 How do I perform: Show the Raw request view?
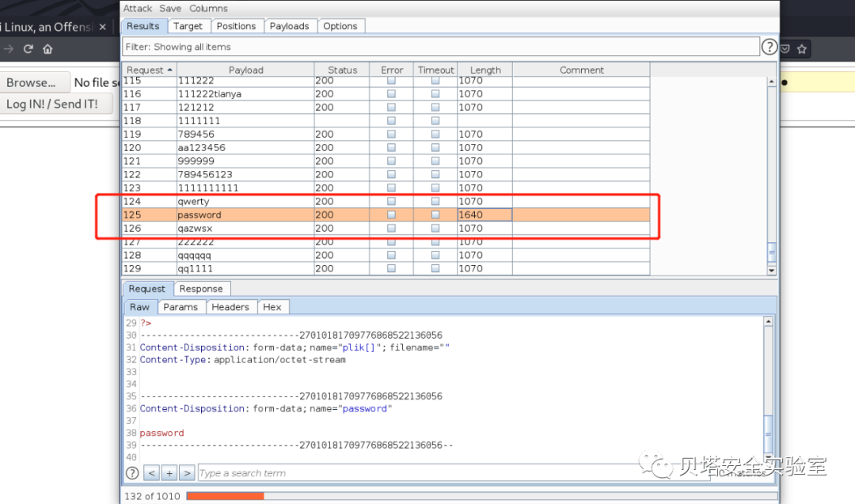click(139, 307)
